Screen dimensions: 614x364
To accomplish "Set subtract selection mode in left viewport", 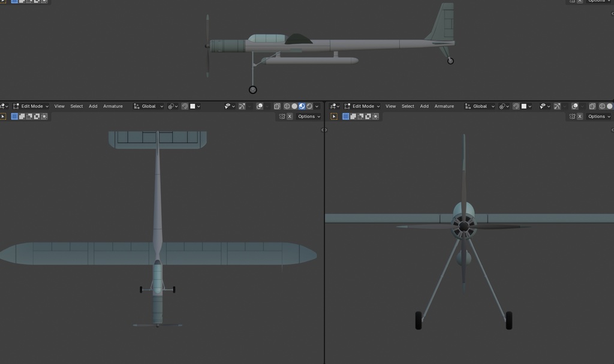I will point(29,116).
